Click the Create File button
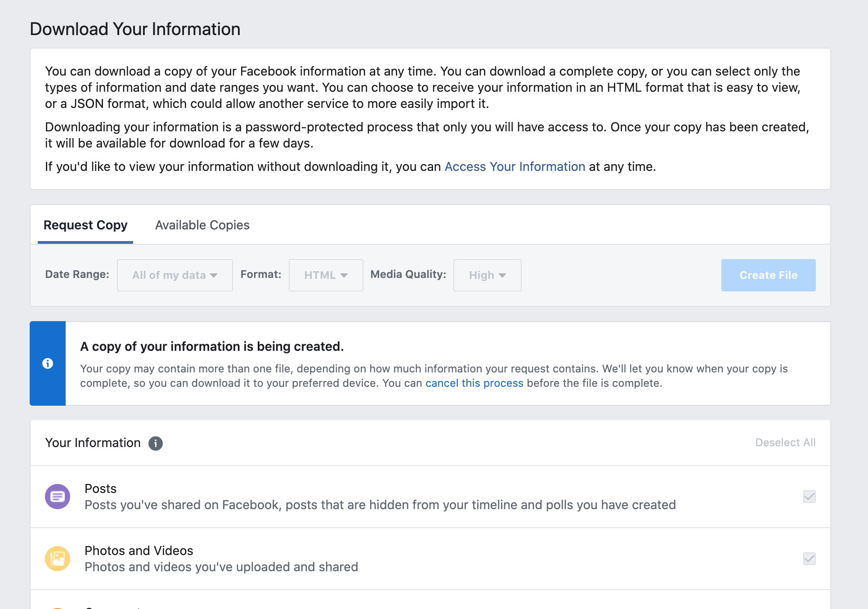The width and height of the screenshot is (868, 609). 768,275
